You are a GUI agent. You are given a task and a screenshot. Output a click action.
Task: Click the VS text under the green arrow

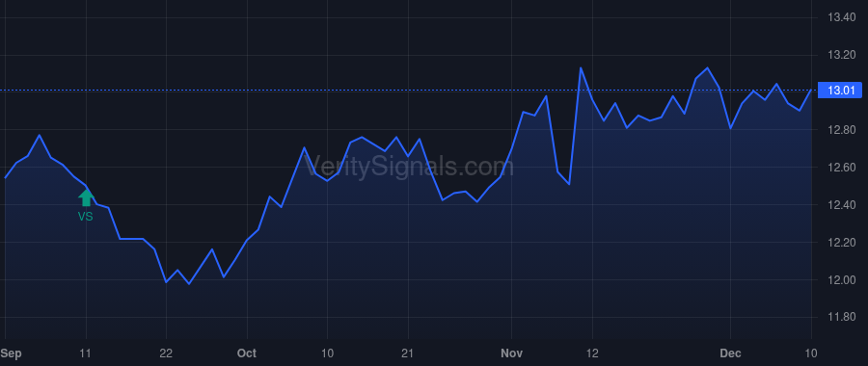[85, 218]
